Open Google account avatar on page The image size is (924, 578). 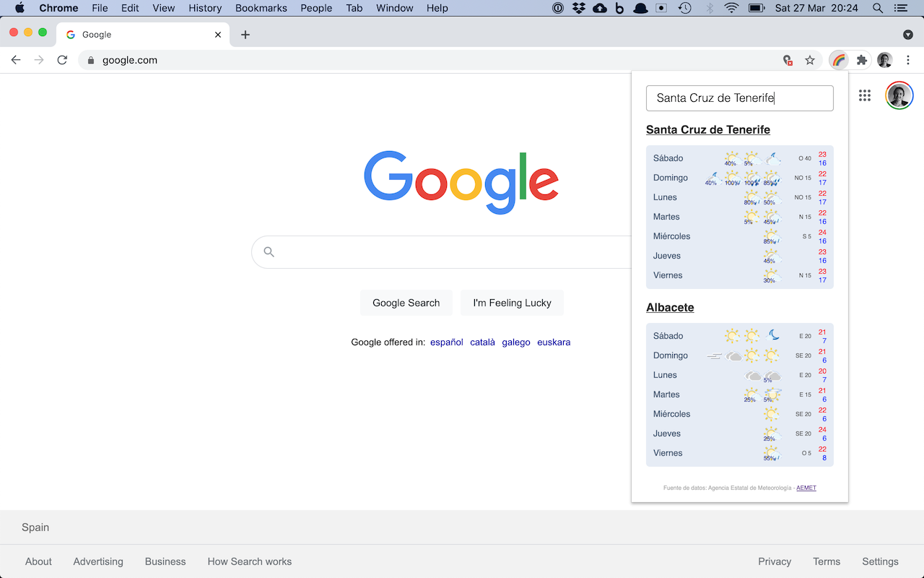coord(899,95)
